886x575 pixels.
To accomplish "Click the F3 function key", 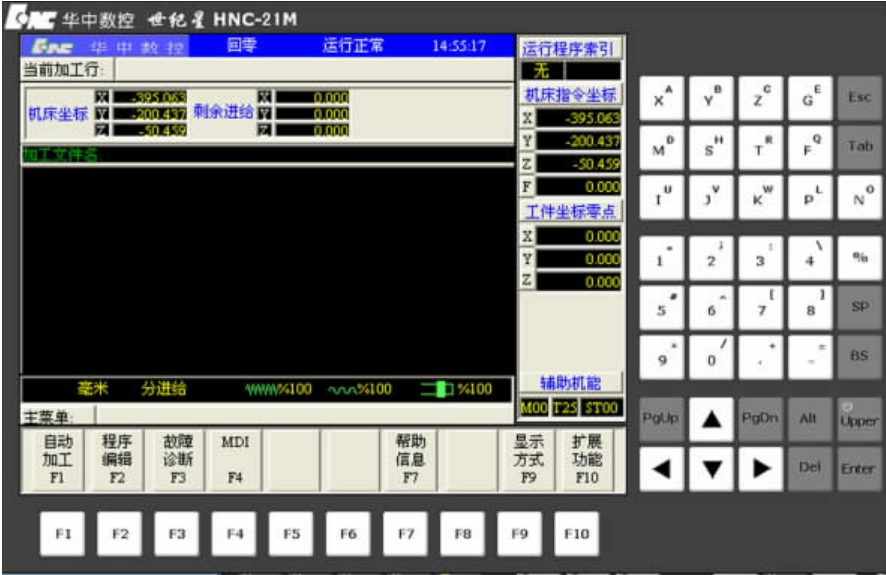I will pos(177,534).
